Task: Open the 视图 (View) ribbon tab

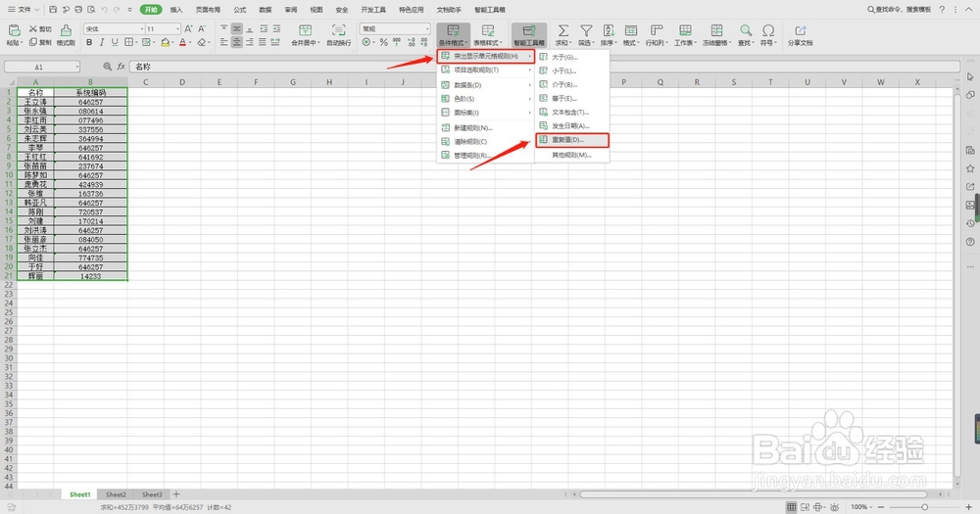Action: [x=317, y=10]
